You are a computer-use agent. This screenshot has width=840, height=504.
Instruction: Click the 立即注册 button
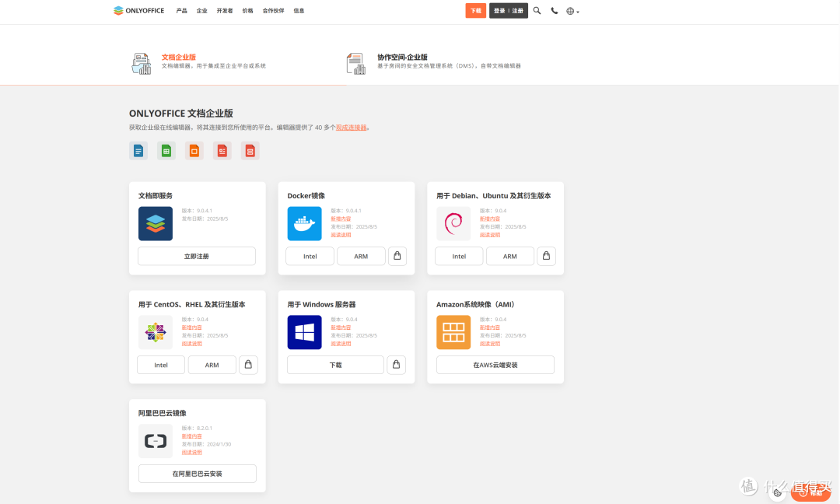[197, 256]
